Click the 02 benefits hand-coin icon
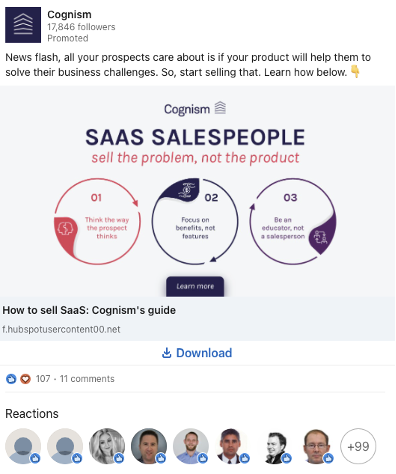Viewport: 396px width, 474px height. click(x=186, y=190)
